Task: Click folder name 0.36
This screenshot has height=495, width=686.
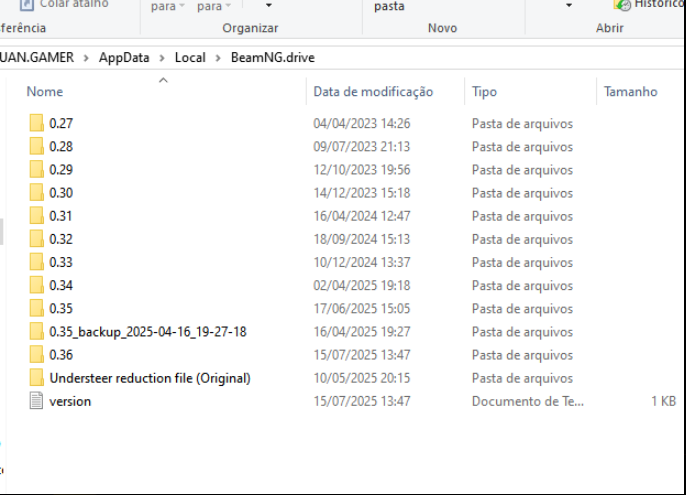Action: pos(61,355)
